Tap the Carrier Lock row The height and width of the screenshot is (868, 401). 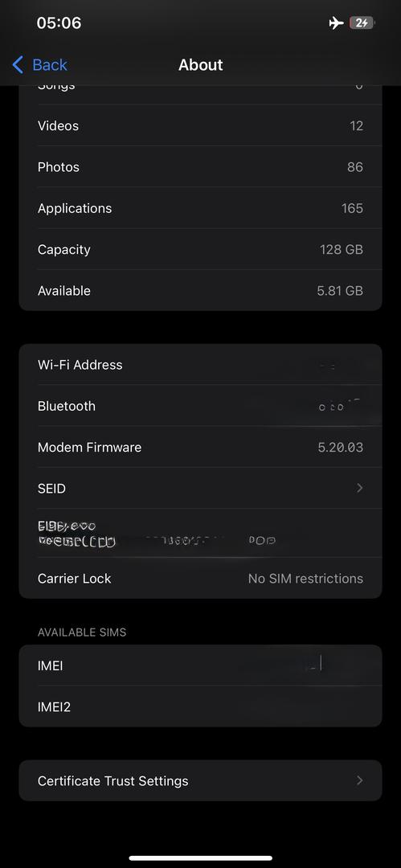(x=201, y=578)
